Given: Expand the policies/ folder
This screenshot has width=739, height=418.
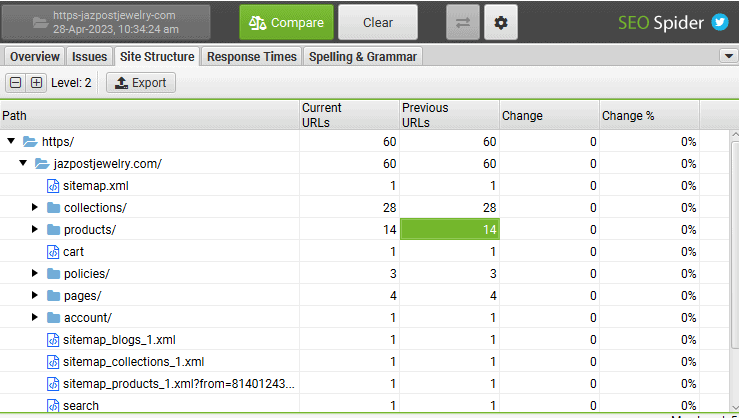Looking at the screenshot, I should pos(34,273).
